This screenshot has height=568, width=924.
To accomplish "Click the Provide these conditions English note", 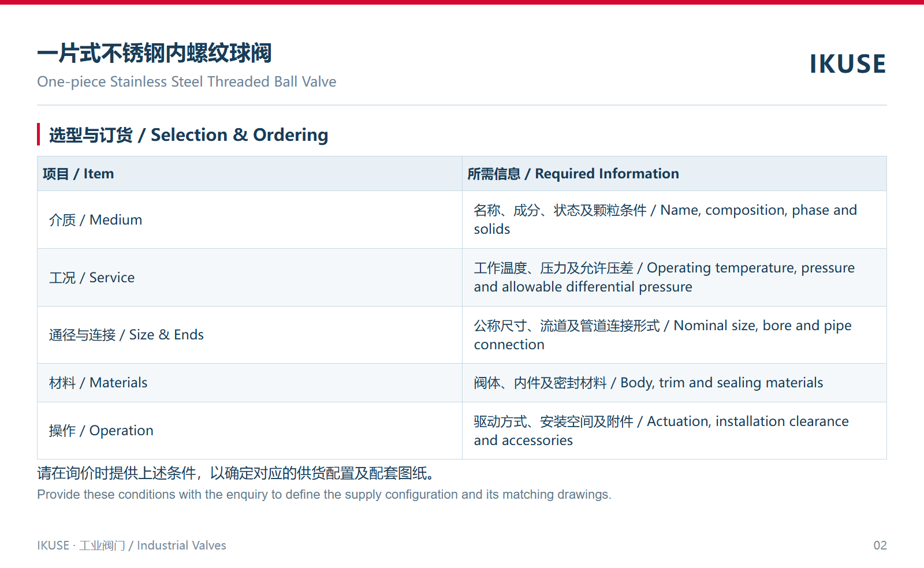I will pyautogui.click(x=324, y=495).
